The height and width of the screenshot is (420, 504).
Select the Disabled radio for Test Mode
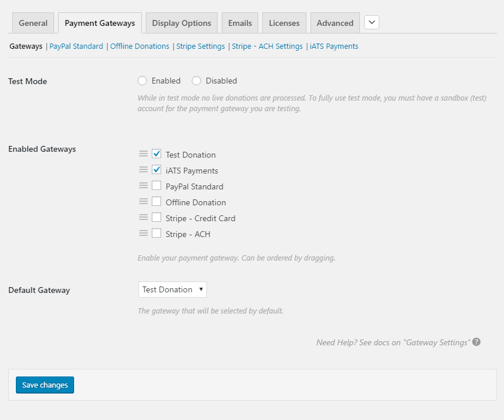[196, 81]
